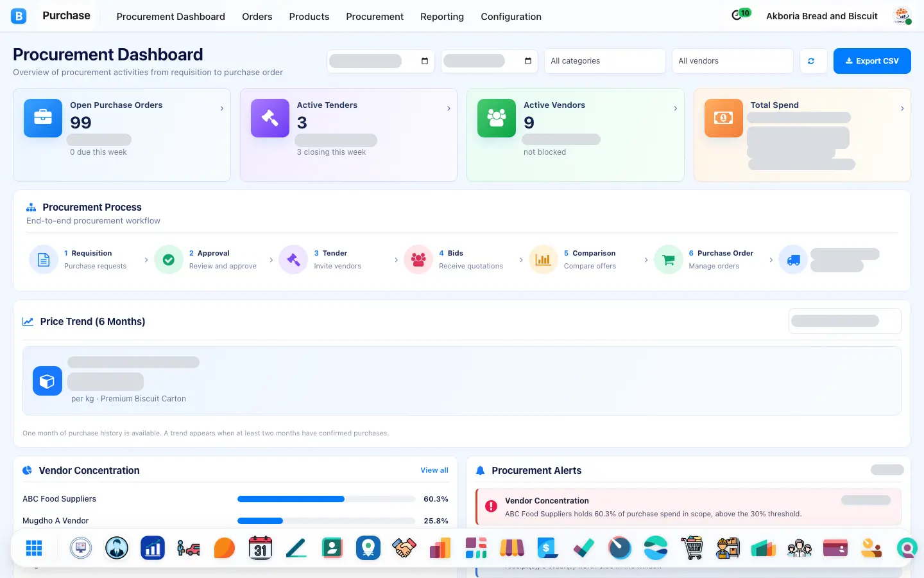Open the activity clock with badge 10
This screenshot has height=578, width=924.
click(x=740, y=15)
